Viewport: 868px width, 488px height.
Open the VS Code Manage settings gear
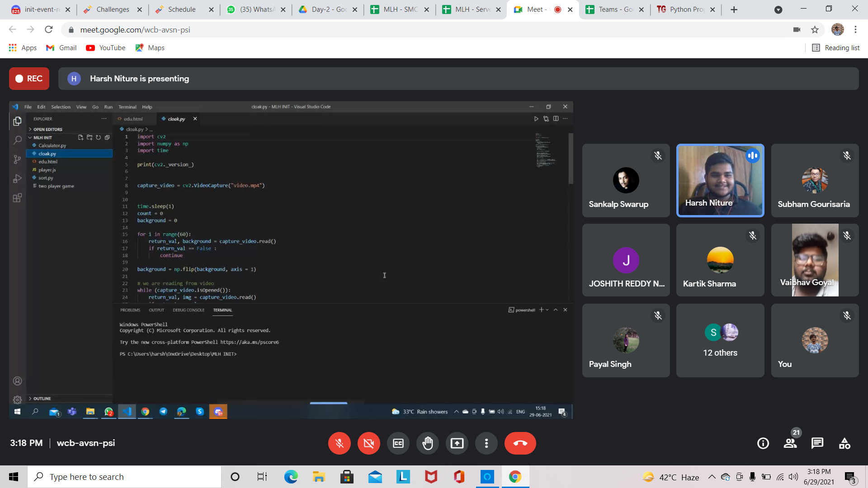coord(17,399)
